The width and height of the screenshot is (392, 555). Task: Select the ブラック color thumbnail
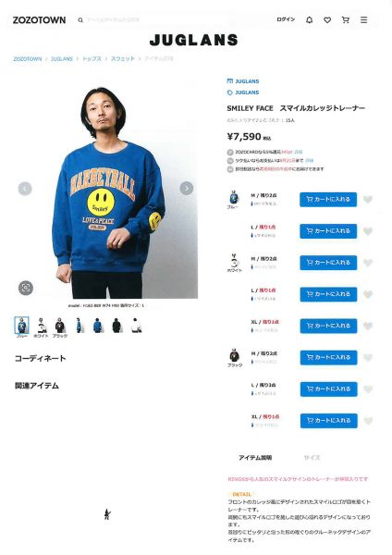tap(60, 326)
